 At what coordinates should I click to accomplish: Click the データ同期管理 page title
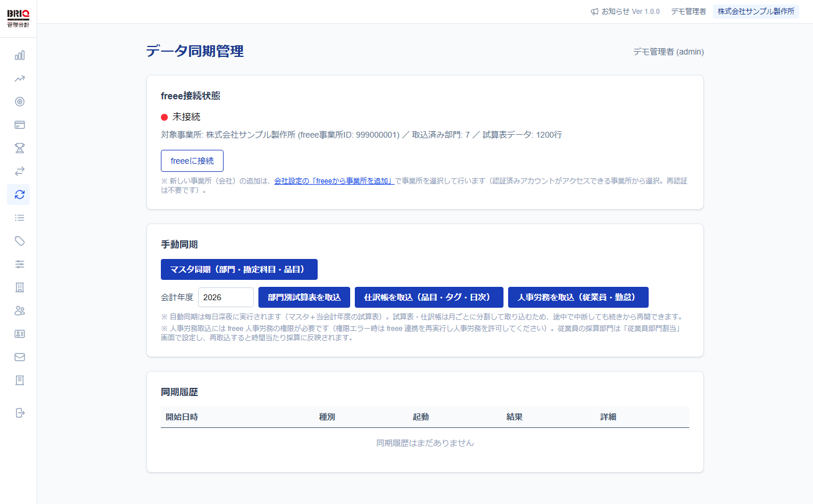(x=195, y=51)
